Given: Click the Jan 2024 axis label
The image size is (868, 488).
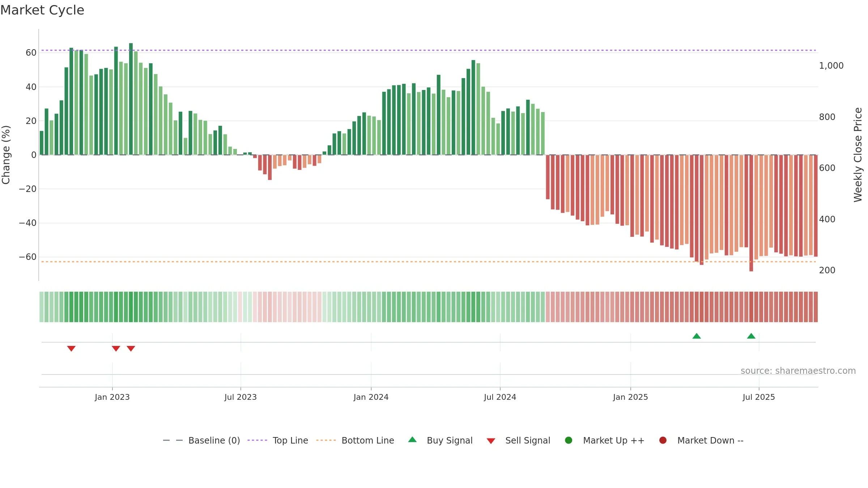Looking at the screenshot, I should tap(371, 397).
